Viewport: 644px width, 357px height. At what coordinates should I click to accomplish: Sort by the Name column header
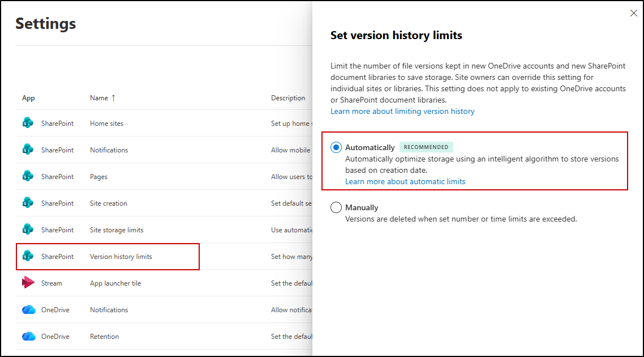point(102,98)
